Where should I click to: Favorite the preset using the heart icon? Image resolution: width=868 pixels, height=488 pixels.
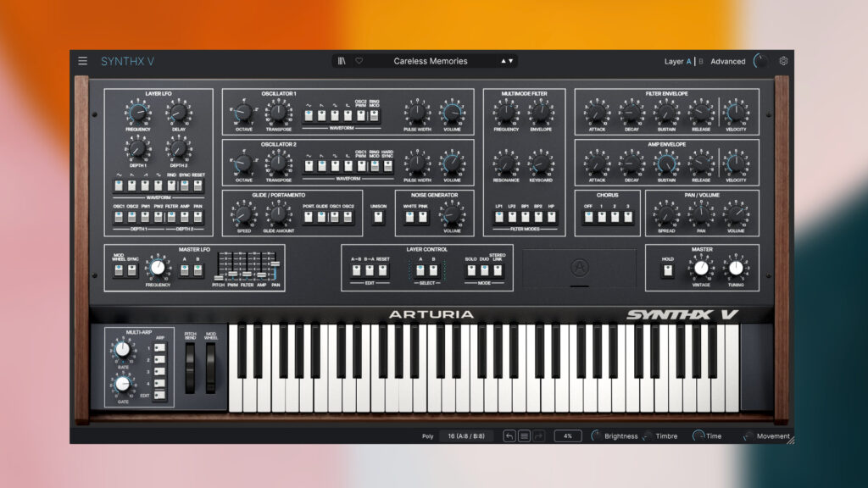point(360,61)
